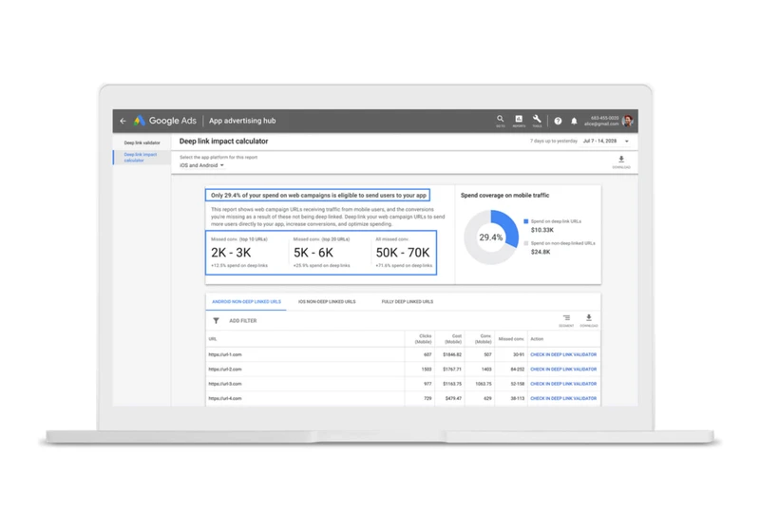Click the 5K - 6K missed conversions value
Image resolution: width=760 pixels, height=532 pixels.
[313, 253]
